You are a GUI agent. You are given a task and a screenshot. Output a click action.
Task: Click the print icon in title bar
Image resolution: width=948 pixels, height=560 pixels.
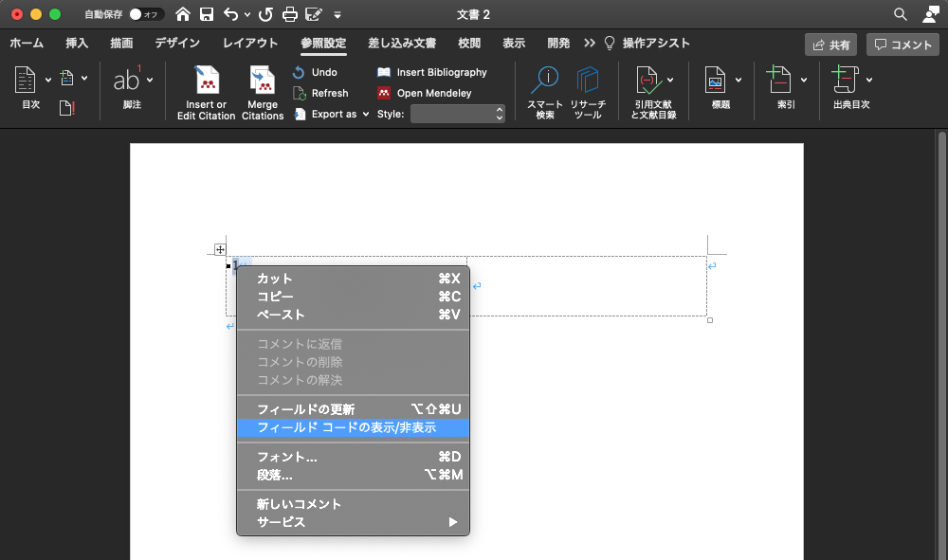pos(290,14)
